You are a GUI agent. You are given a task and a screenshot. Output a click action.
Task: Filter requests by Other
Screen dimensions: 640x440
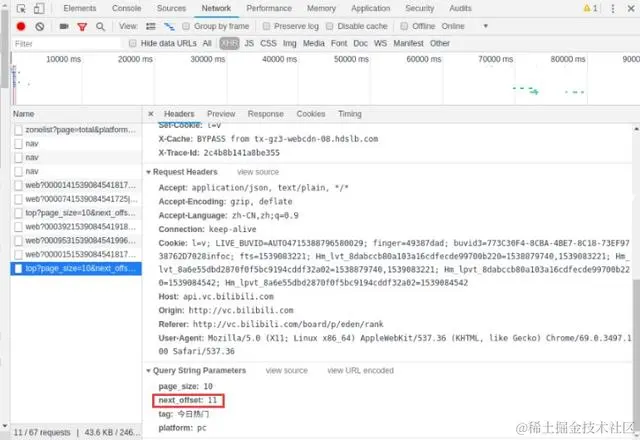tap(440, 43)
